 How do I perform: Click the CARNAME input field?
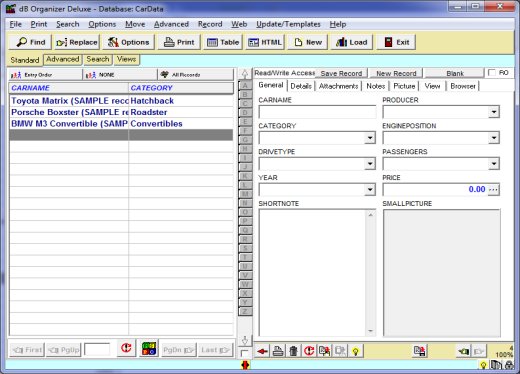pyautogui.click(x=317, y=112)
